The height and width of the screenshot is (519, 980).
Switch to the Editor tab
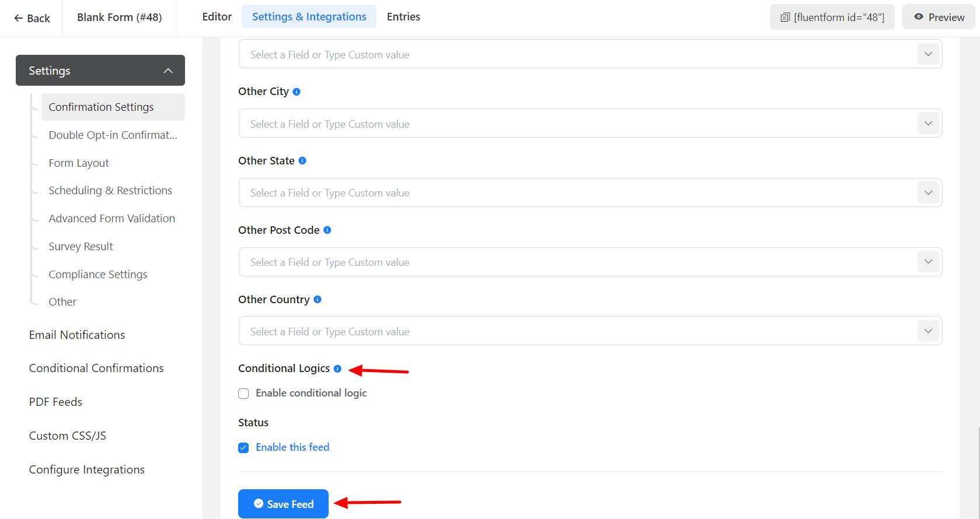click(x=217, y=17)
